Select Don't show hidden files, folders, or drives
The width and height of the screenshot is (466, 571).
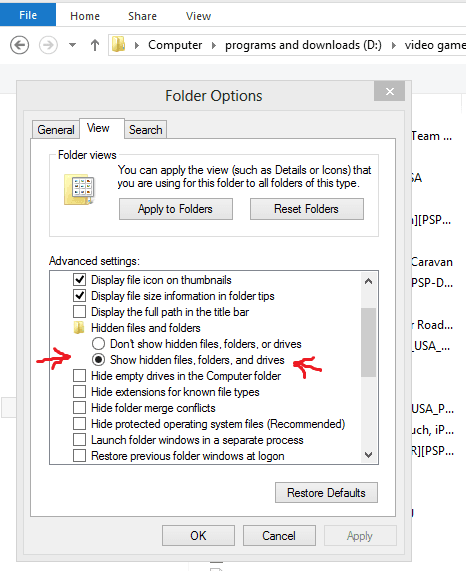pyautogui.click(x=98, y=344)
